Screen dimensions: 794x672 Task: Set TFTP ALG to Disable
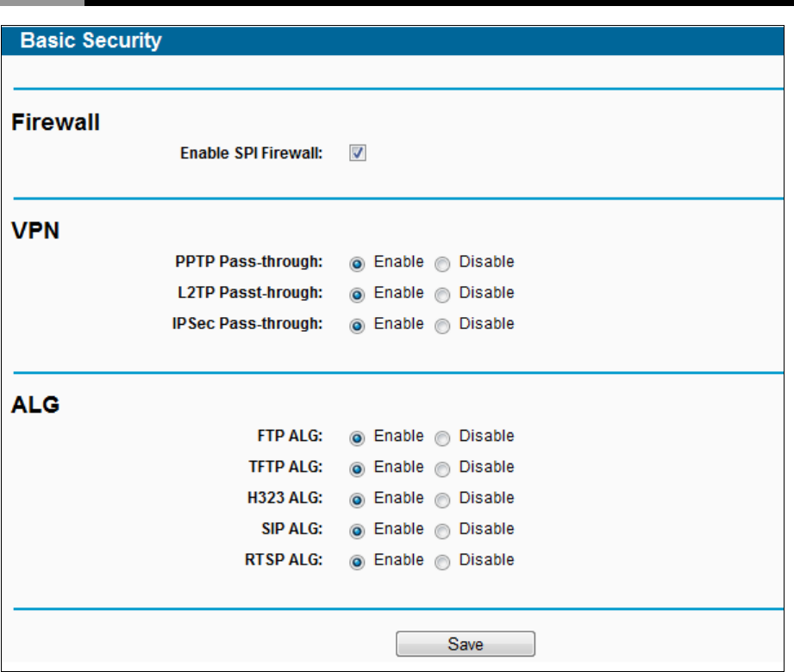click(x=442, y=470)
